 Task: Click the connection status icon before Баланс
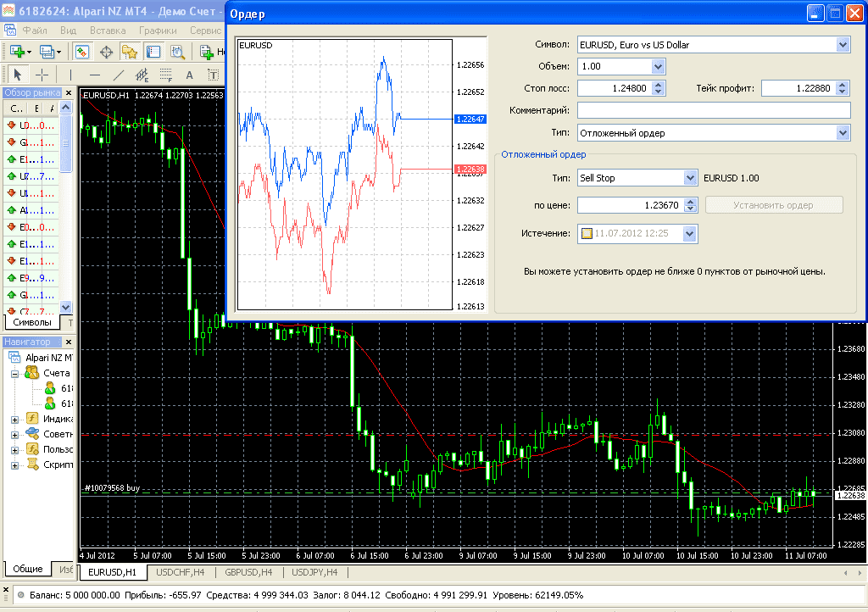tap(20, 595)
